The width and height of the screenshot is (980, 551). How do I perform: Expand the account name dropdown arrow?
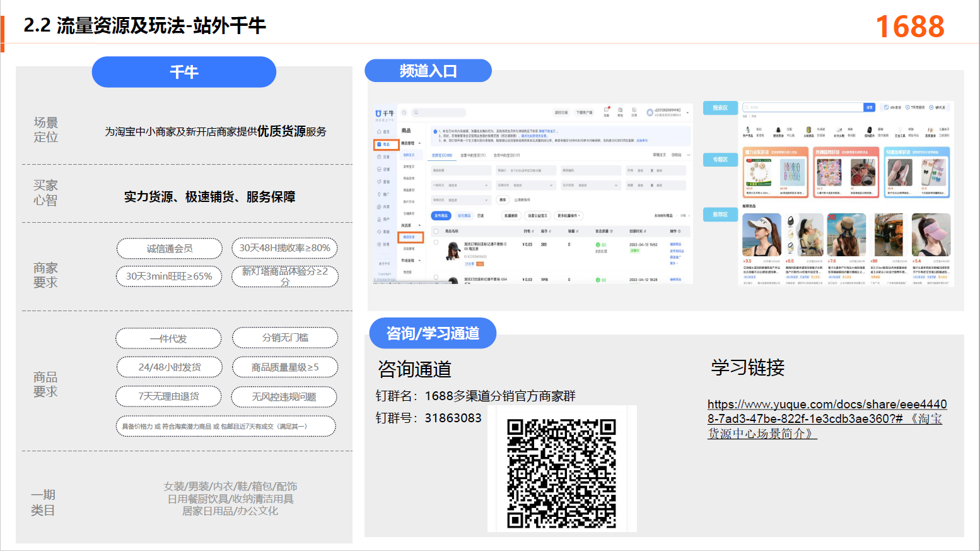687,112
